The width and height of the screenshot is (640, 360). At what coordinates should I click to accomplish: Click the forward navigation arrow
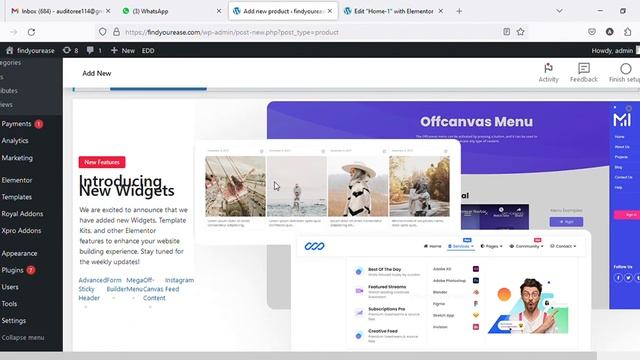tap(13, 32)
